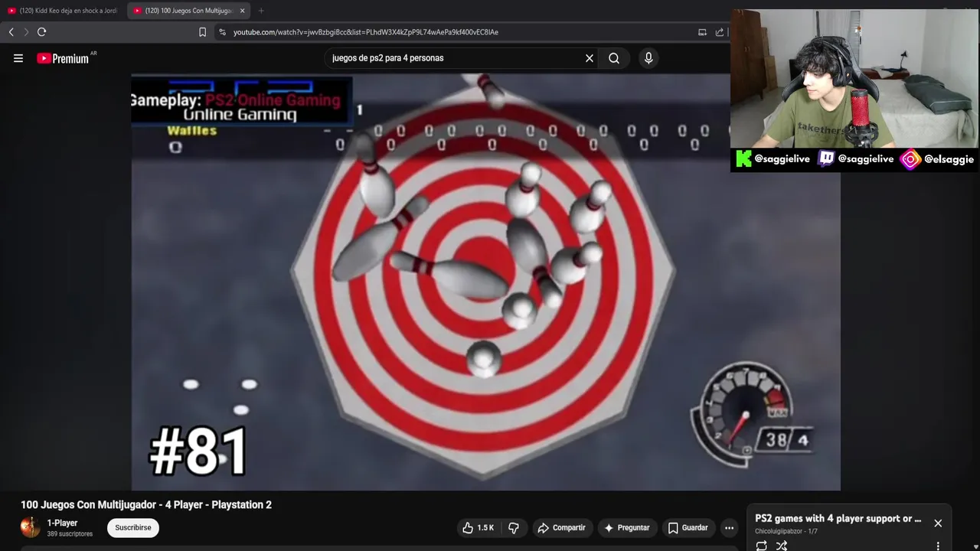Image resolution: width=980 pixels, height=551 pixels.
Task: Save video with Guardar button
Action: [688, 528]
